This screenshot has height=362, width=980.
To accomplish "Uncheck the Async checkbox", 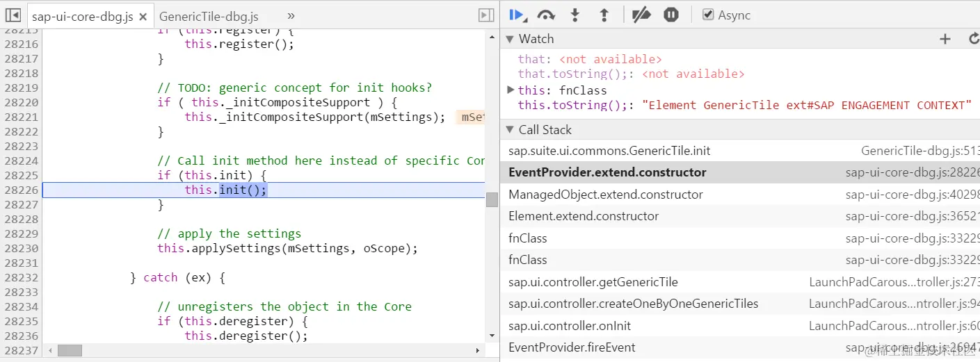I will 708,15.
